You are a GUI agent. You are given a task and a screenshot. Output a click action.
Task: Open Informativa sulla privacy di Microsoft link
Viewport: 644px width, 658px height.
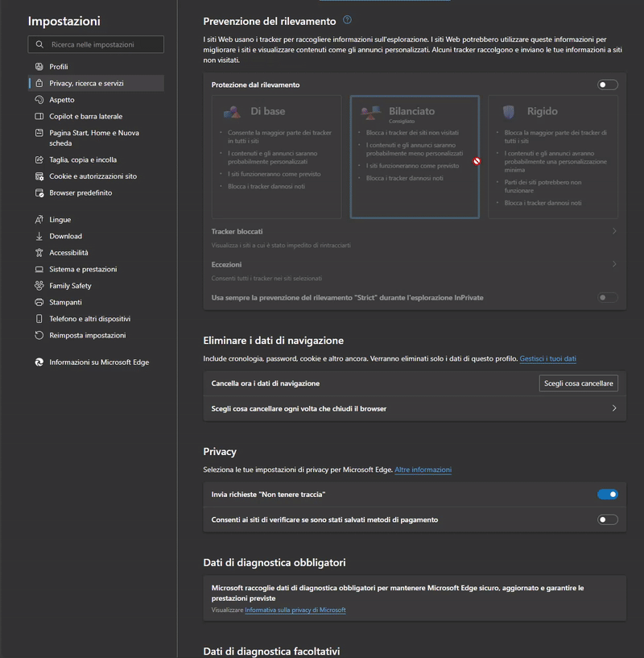pyautogui.click(x=295, y=610)
